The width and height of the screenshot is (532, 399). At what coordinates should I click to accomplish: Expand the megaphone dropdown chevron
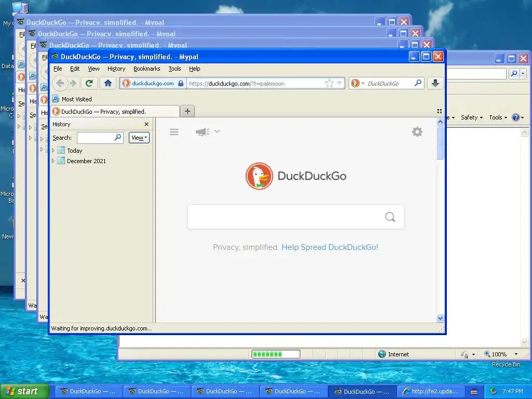217,131
